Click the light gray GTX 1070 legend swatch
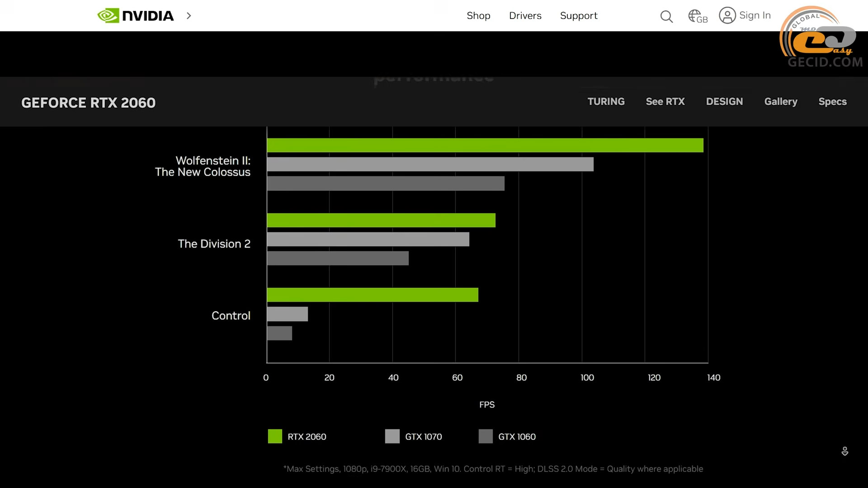868x488 pixels. pyautogui.click(x=392, y=436)
